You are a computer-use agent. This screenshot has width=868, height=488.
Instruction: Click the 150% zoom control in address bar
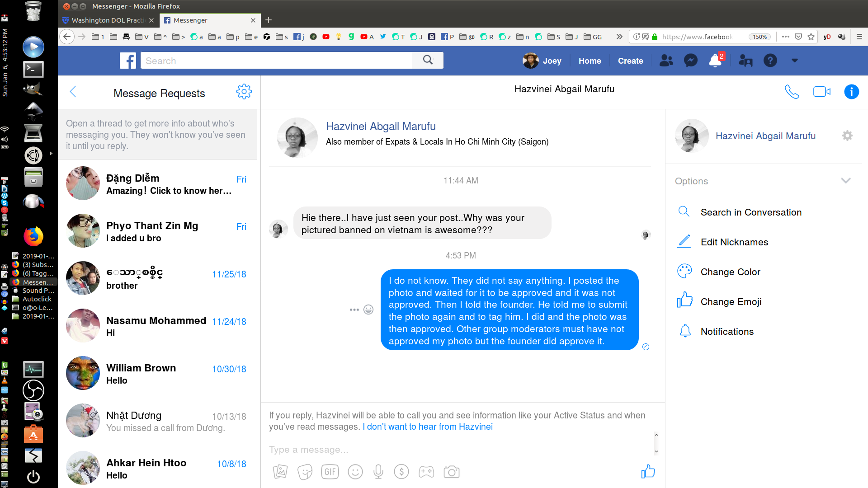coord(759,37)
